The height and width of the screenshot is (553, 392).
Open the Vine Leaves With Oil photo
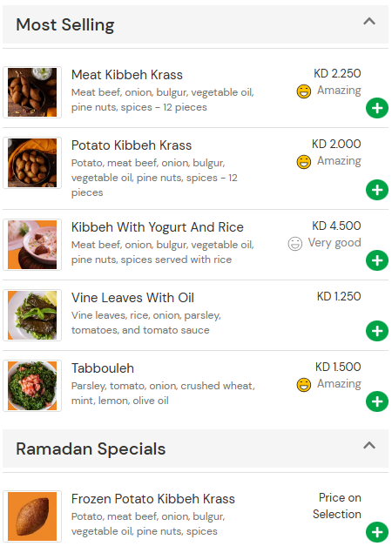pos(32,315)
